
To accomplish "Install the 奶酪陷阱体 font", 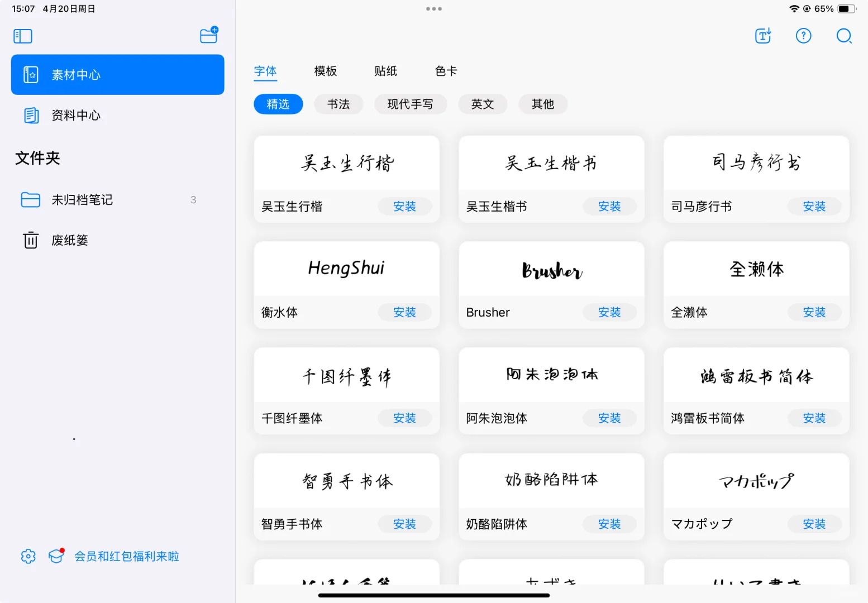I will (610, 524).
